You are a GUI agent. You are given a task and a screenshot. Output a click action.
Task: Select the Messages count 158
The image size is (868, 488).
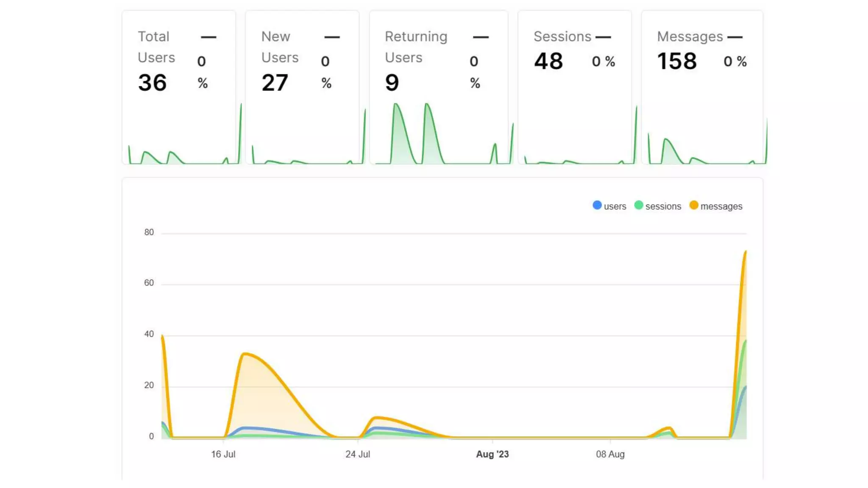click(677, 61)
